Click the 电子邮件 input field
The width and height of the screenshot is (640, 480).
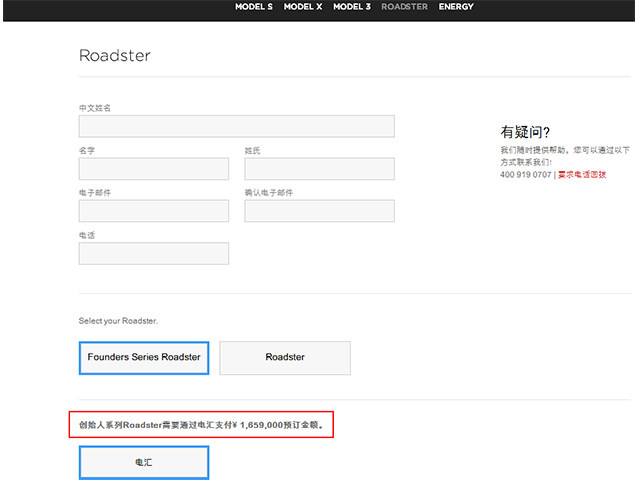point(153,211)
